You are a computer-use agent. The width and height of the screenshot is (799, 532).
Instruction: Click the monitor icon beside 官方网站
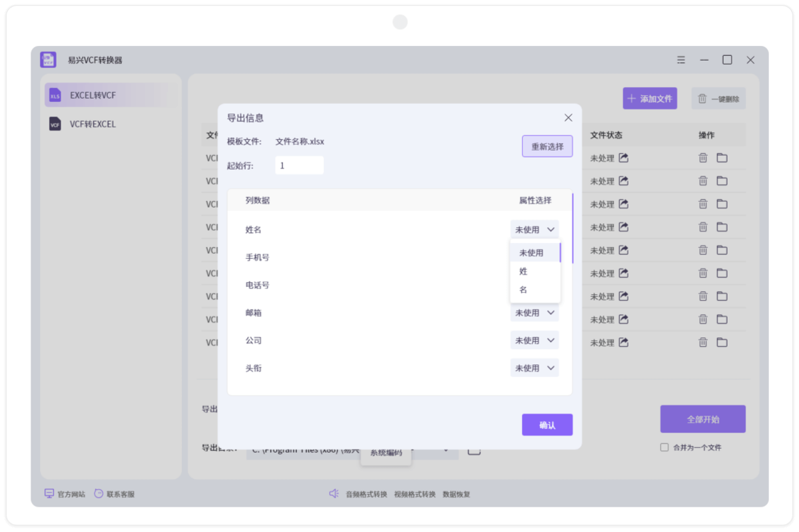[x=49, y=493]
